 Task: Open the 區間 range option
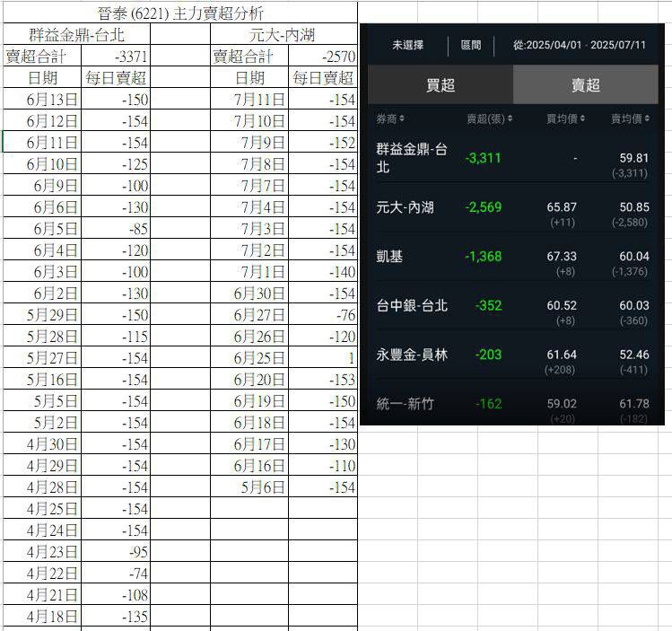pyautogui.click(x=470, y=45)
